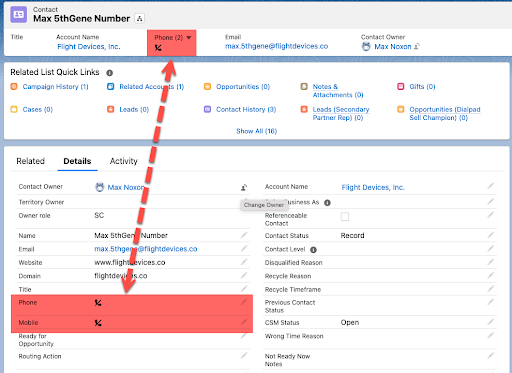The image size is (512, 373).
Task: Edit the Contact Level pencil icon
Action: tap(491, 248)
